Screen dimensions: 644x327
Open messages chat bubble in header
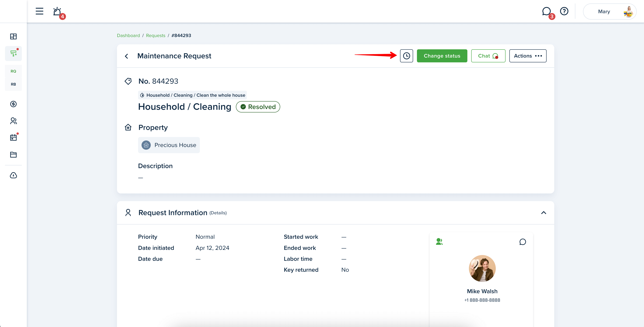click(547, 12)
